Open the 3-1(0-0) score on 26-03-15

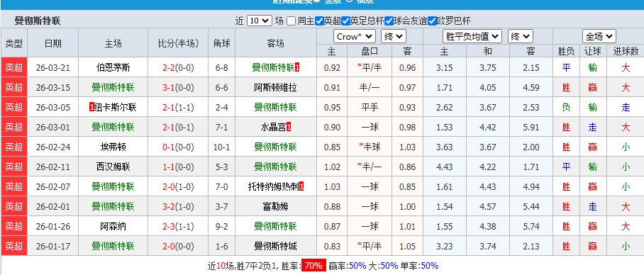coord(178,87)
